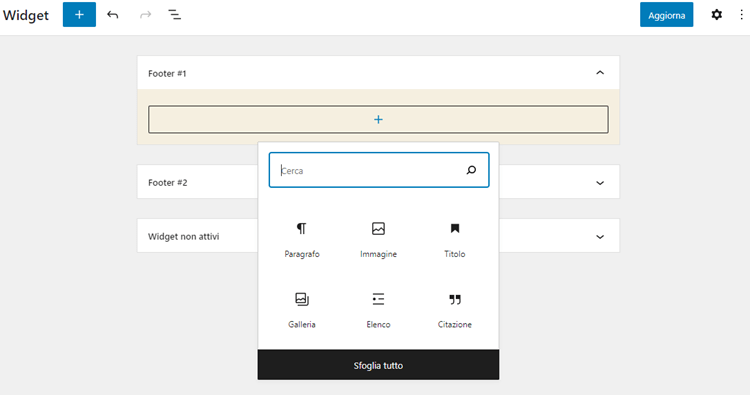Expand the Footer #2 widget area

[600, 183]
